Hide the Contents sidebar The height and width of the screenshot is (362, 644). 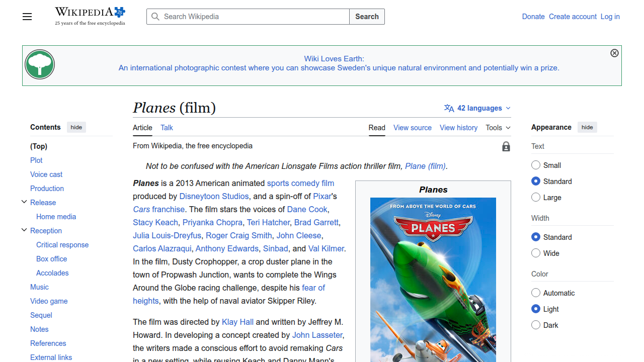tap(76, 127)
